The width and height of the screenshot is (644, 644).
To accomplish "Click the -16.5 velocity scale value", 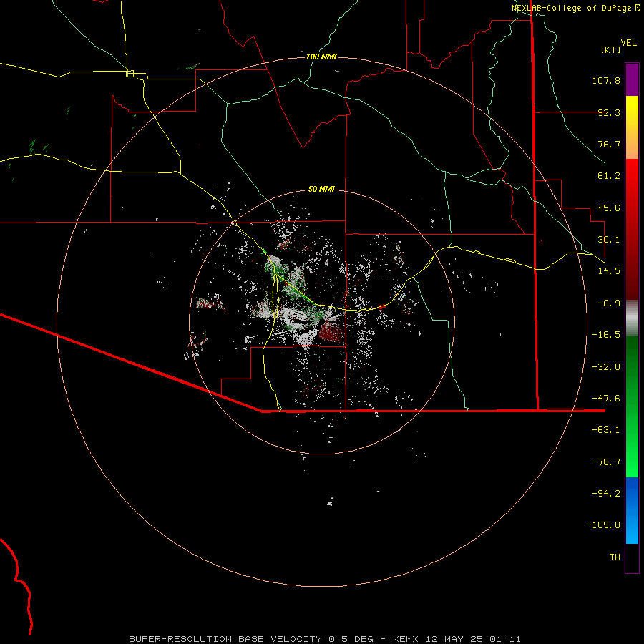I will tap(606, 335).
